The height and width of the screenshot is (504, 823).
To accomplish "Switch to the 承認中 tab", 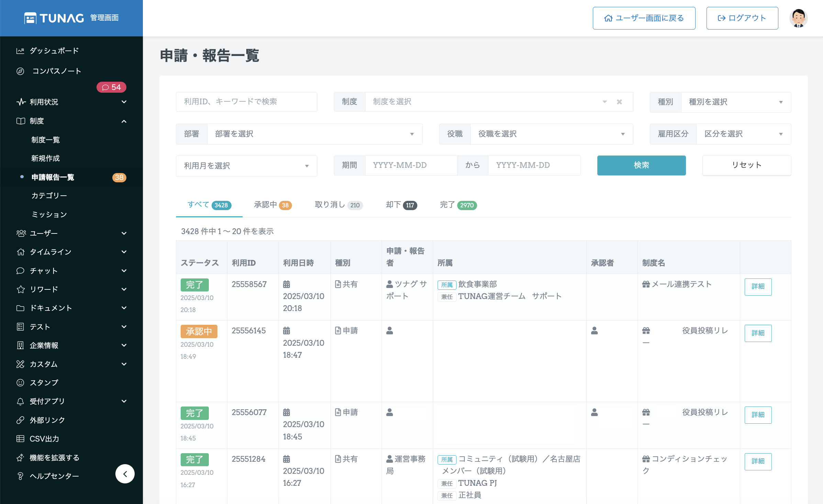I will tap(273, 205).
